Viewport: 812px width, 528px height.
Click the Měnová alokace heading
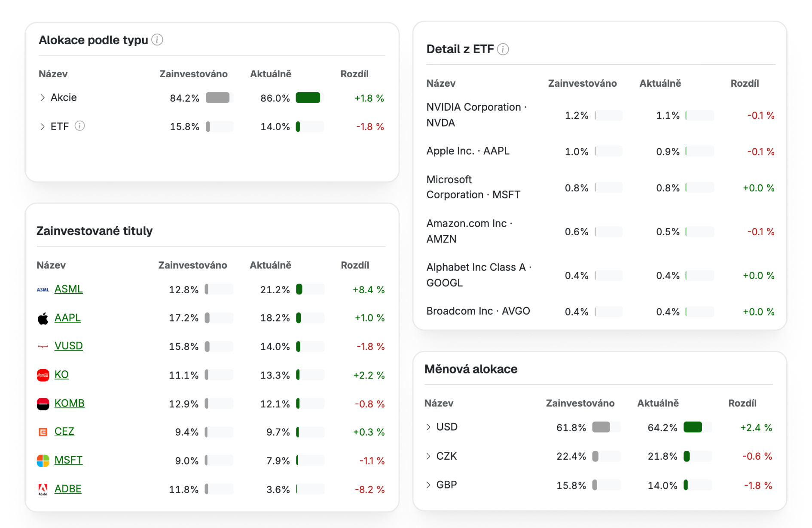(471, 369)
